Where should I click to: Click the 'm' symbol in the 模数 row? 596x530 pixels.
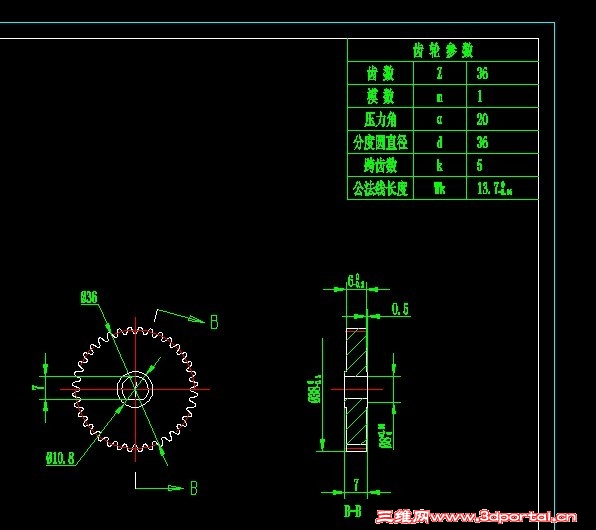tap(440, 98)
